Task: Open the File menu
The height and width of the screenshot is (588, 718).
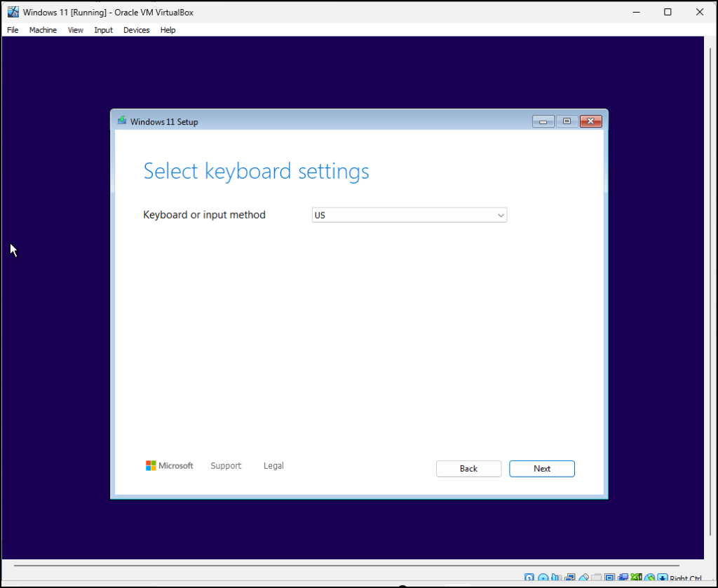Action: [x=13, y=30]
